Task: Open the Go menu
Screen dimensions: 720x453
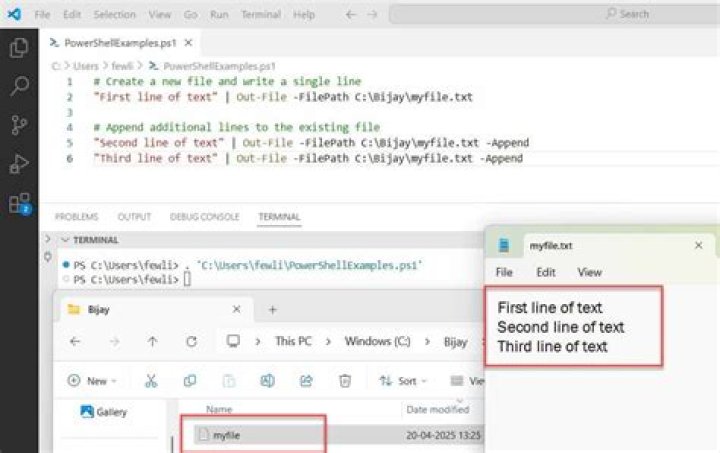Action: pyautogui.click(x=191, y=15)
